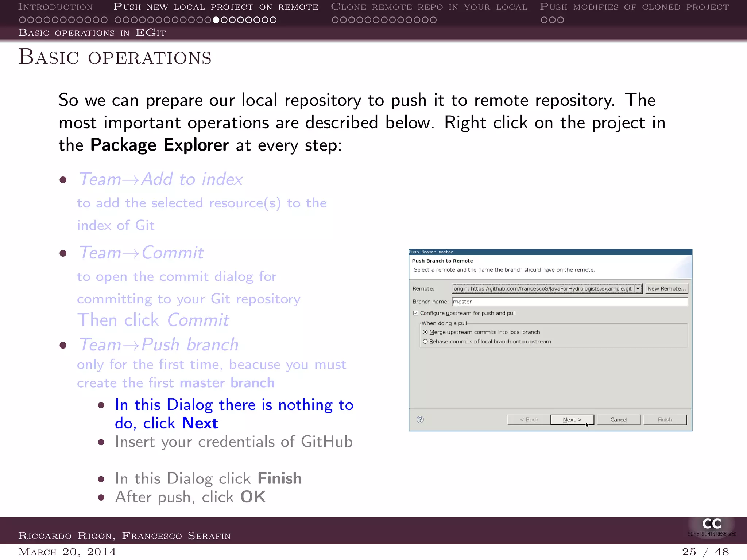Click the 'Insert your credentials of GitHub' text
Screen dimensions: 747x560
[x=234, y=442]
